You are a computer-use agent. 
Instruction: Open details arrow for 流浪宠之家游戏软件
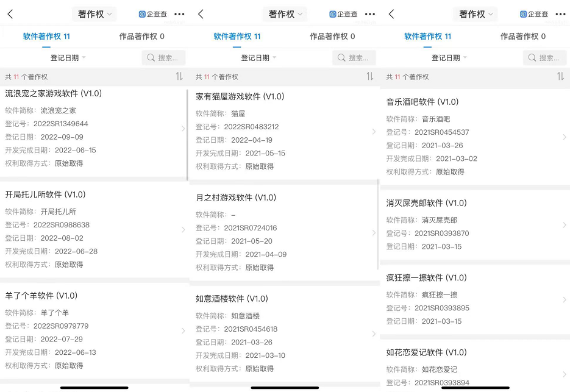(x=183, y=129)
